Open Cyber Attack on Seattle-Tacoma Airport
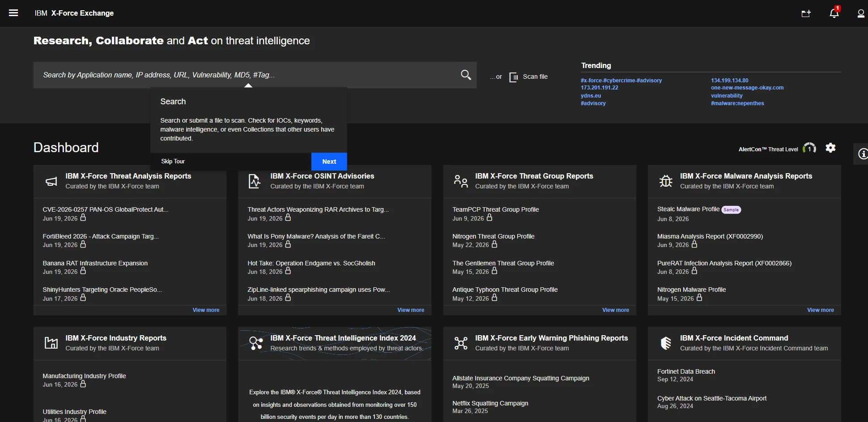This screenshot has height=422, width=868. tap(712, 398)
